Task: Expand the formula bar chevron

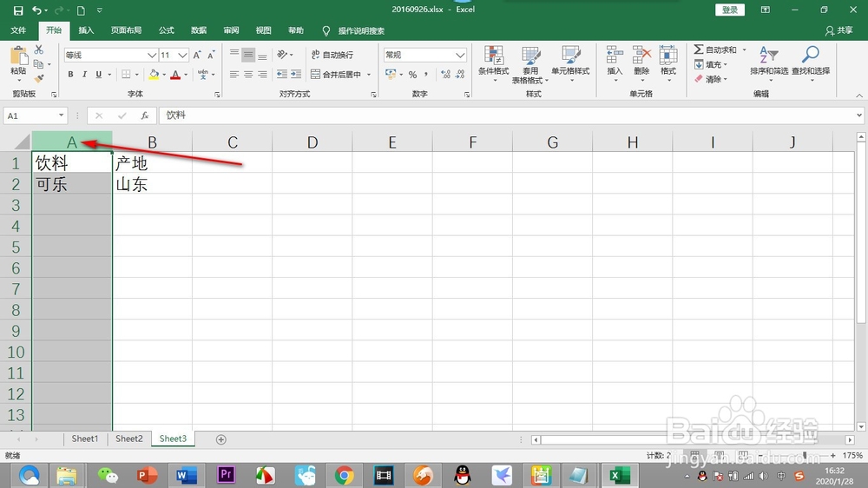Action: 859,115
